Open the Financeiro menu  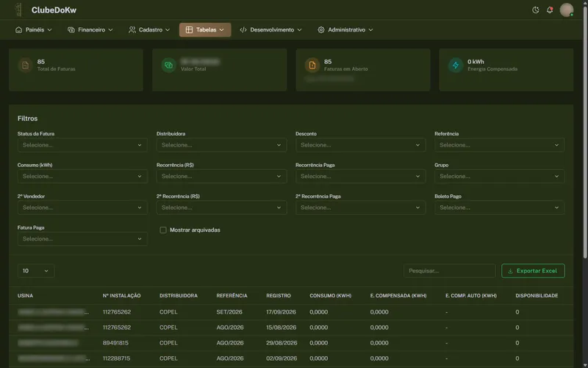tap(90, 29)
